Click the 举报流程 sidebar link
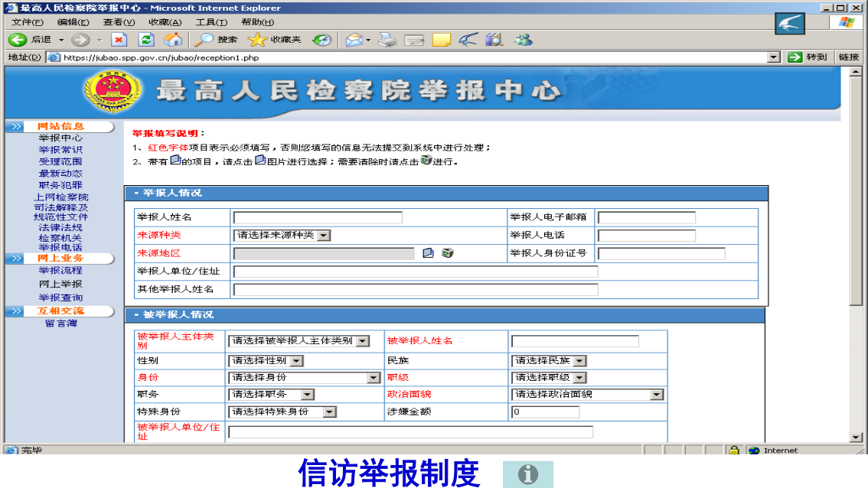Image resolution: width=868 pixels, height=488 pixels. pos(60,271)
